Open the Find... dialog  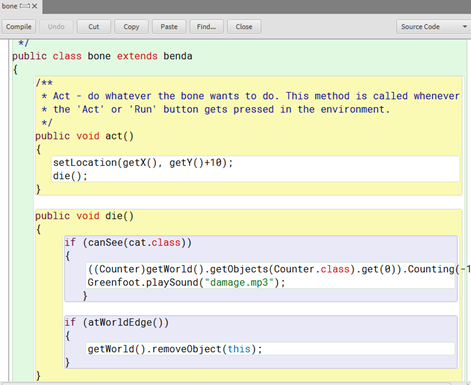(x=206, y=27)
